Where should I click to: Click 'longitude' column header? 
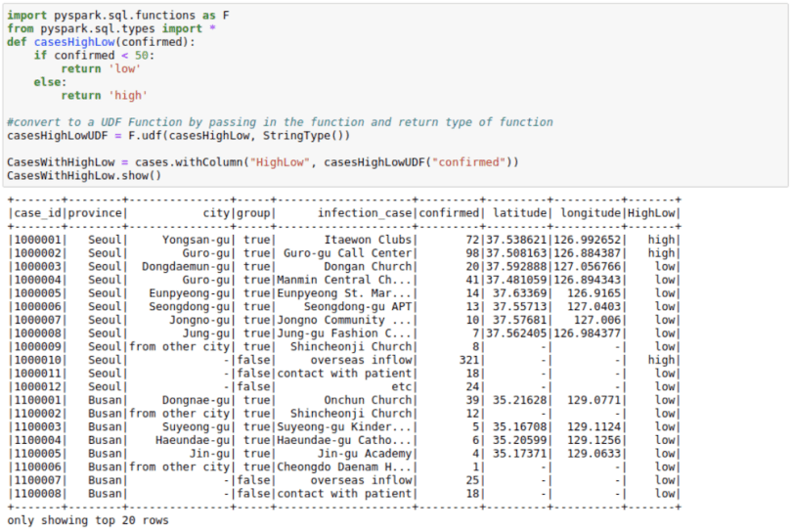(591, 213)
